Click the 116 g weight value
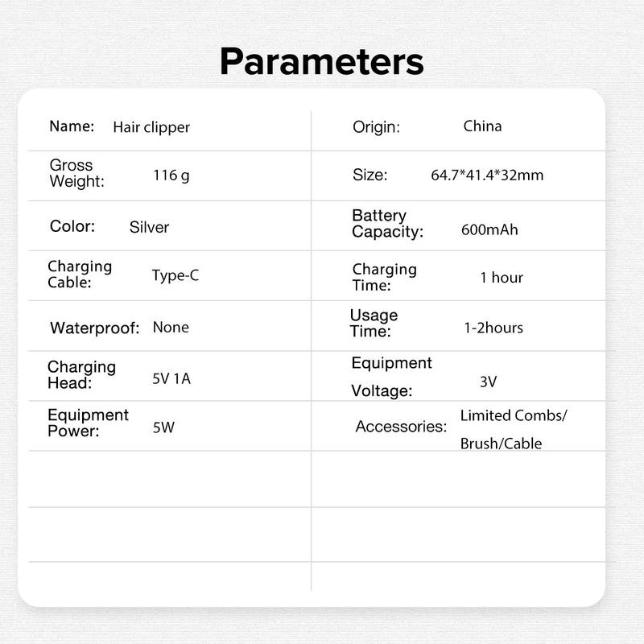This screenshot has height=644, width=644. (x=171, y=175)
